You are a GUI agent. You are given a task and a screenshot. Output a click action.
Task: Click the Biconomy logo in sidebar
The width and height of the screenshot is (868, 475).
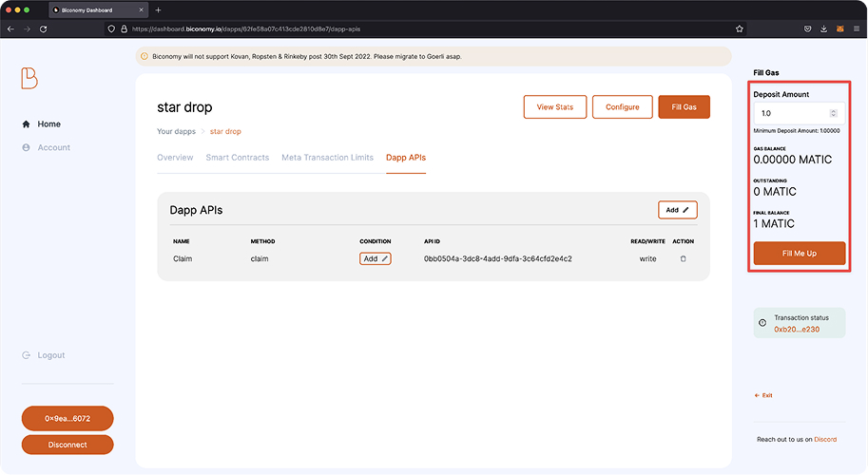pyautogui.click(x=29, y=78)
